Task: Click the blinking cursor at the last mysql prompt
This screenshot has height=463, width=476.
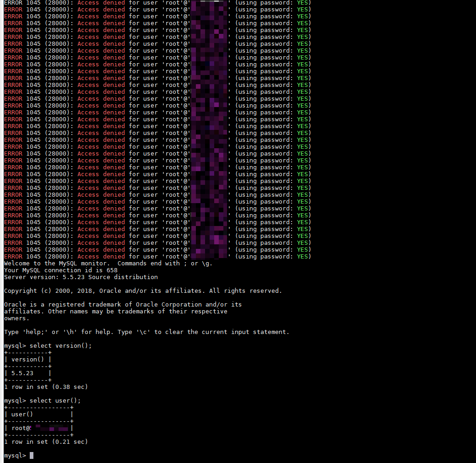Action: click(x=32, y=456)
